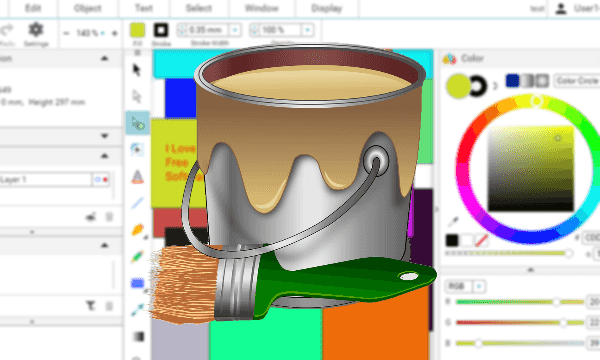This screenshot has height=360, width=600.
Task: Select the cone shape tool
Action: [x=137, y=176]
